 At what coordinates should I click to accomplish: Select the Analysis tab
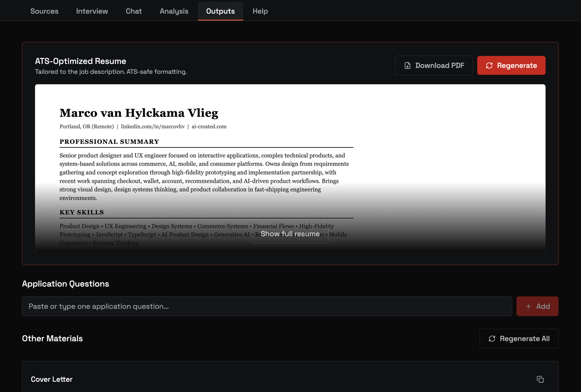[174, 11]
